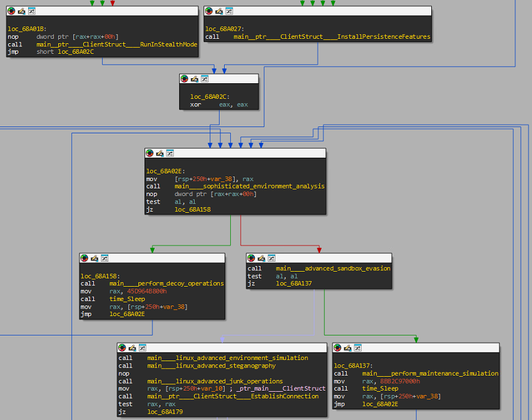Open node color picker on loc_68A158 block
532x420 pixels.
point(84,258)
